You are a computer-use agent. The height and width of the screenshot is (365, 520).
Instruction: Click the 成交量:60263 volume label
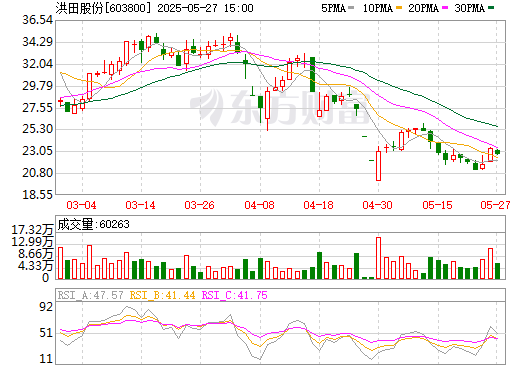click(x=93, y=224)
